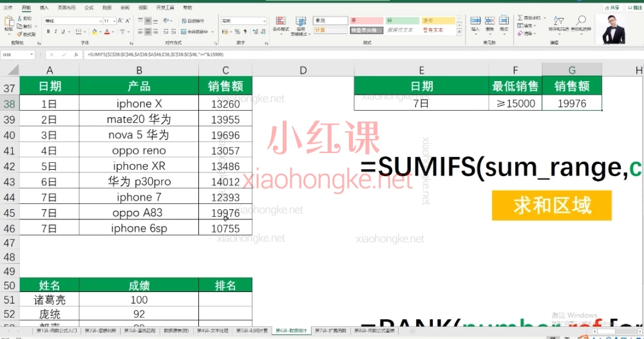Apply percent style icon
Screen dimensions: 644x339
238,32
